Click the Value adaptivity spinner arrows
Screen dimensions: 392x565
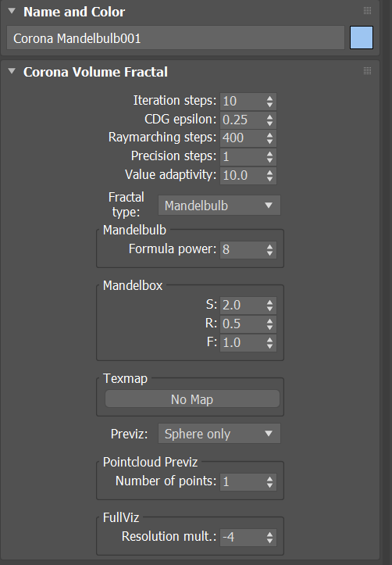coord(269,176)
